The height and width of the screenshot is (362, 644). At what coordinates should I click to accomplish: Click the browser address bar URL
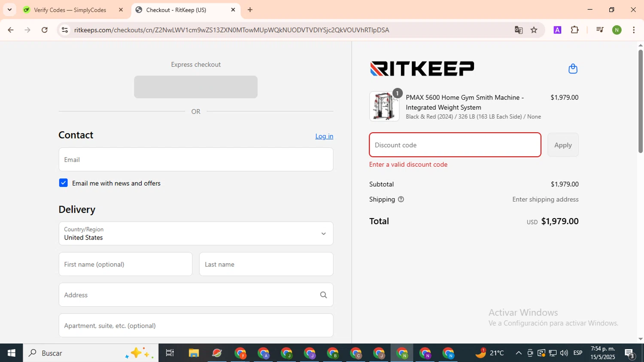point(231,30)
